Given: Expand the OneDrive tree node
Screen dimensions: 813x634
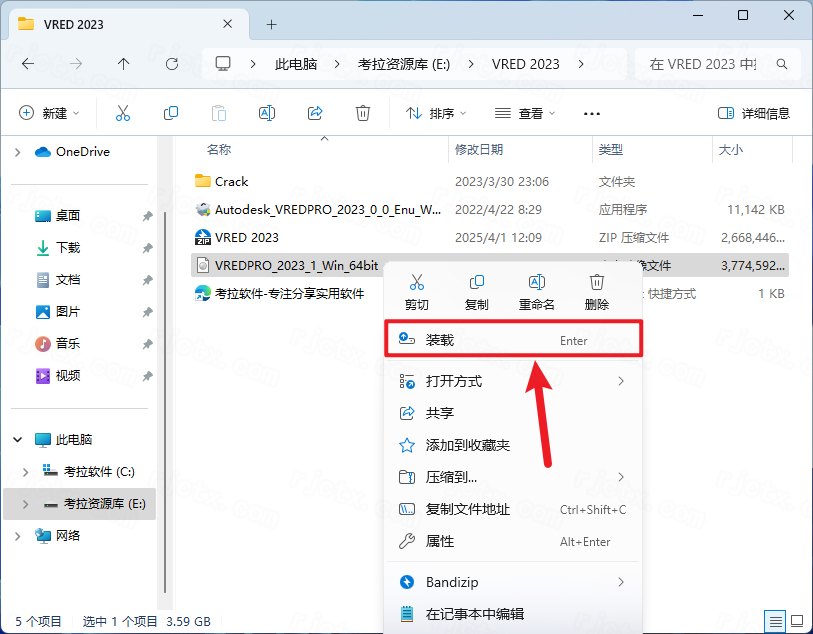Looking at the screenshot, I should [x=17, y=152].
